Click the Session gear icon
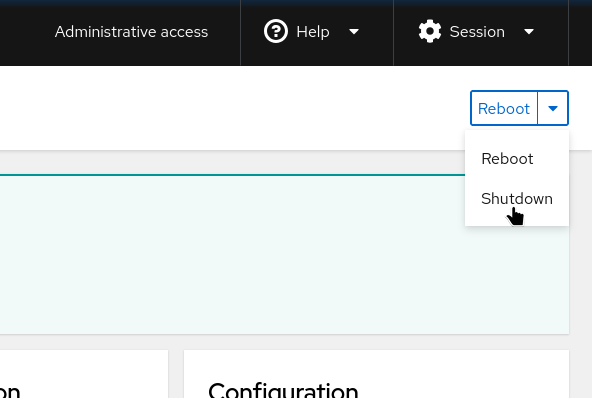The width and height of the screenshot is (592, 398). point(430,31)
